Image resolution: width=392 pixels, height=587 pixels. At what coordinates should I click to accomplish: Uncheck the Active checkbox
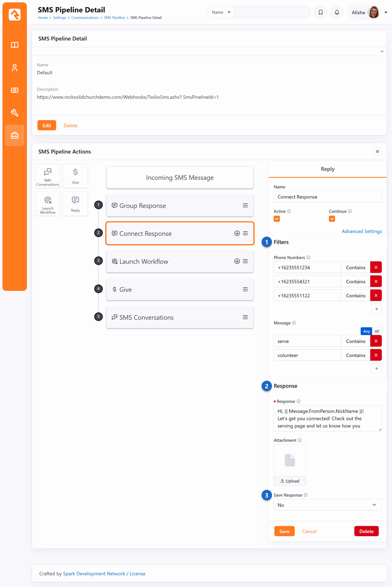pyautogui.click(x=277, y=219)
